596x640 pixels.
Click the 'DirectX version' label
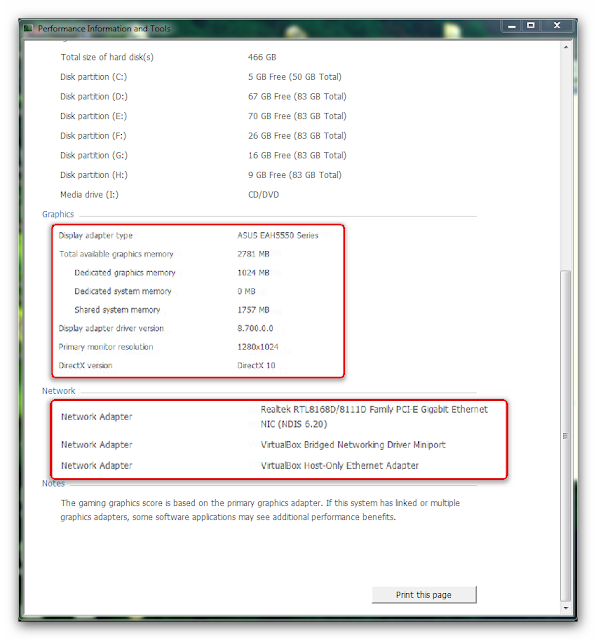[85, 365]
